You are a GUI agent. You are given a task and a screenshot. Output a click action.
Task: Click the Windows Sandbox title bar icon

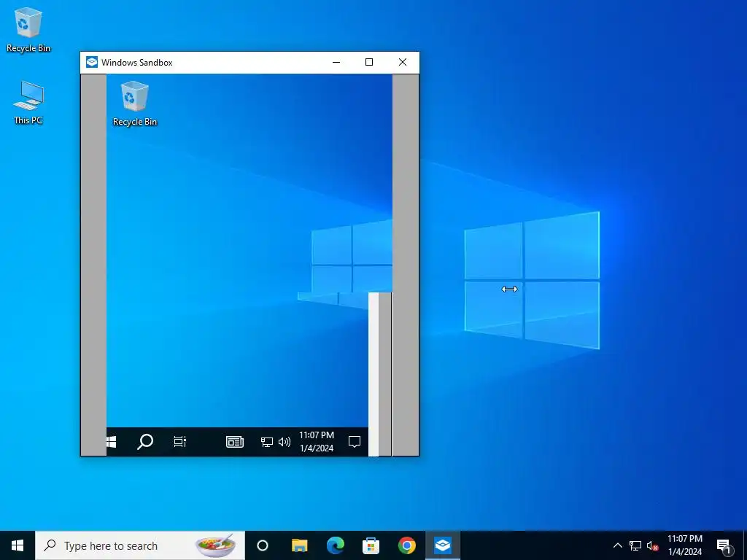[x=91, y=63]
